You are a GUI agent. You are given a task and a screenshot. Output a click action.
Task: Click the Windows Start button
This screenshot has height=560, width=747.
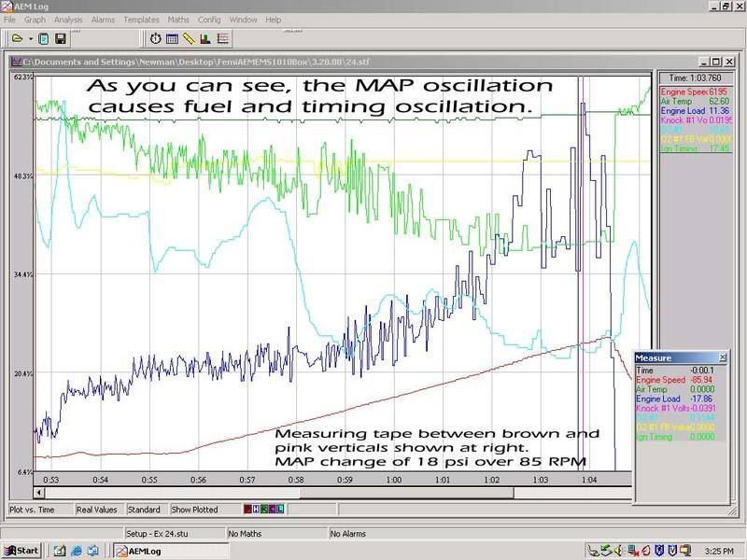point(21,551)
